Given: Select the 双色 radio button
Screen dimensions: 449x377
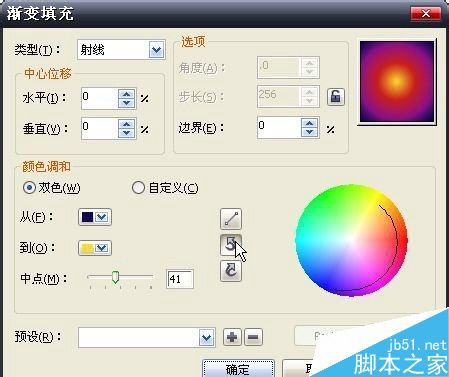Looking at the screenshot, I should point(29,188).
